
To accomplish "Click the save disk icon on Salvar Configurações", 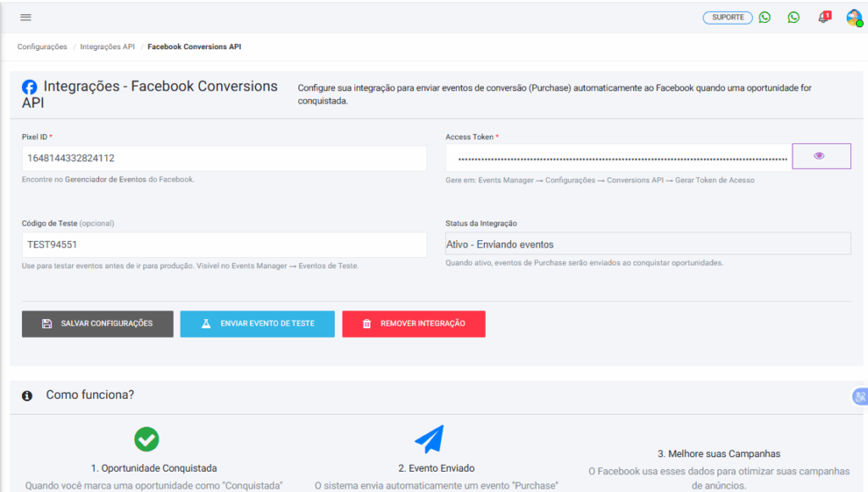I will pyautogui.click(x=47, y=323).
